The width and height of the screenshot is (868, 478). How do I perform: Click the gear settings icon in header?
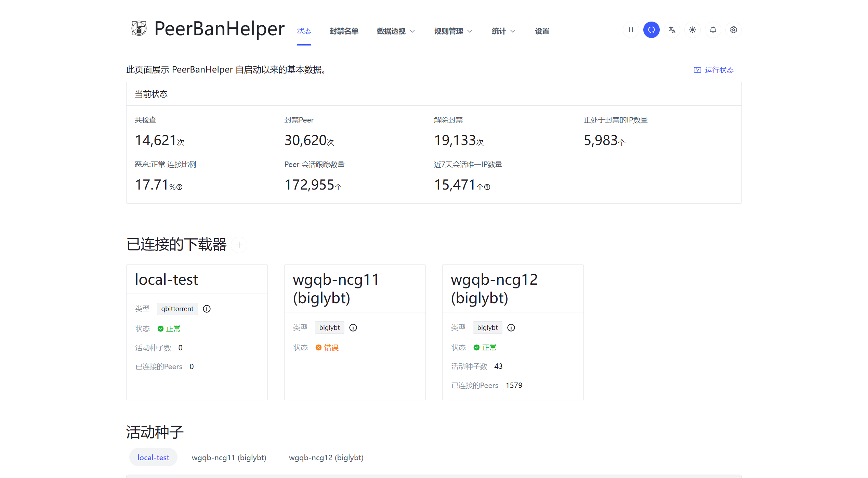733,30
